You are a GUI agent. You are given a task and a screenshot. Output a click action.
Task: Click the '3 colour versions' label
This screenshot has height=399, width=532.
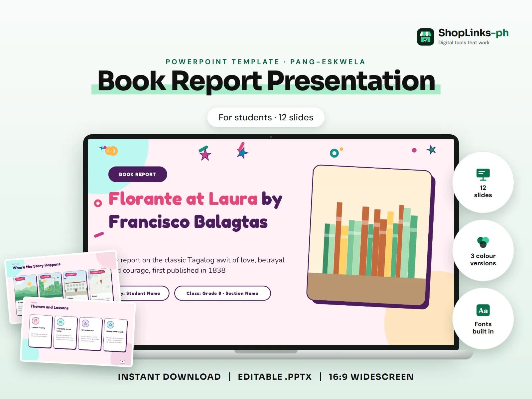pos(483,259)
